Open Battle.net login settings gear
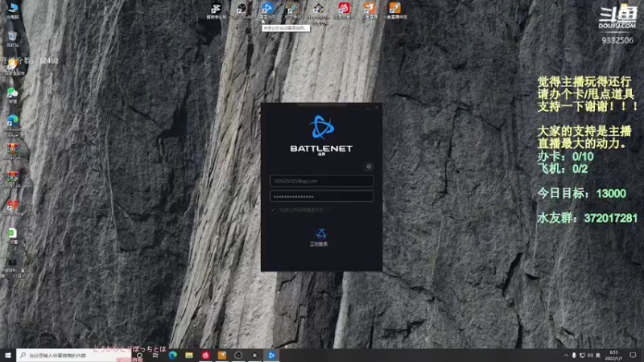 click(x=369, y=167)
